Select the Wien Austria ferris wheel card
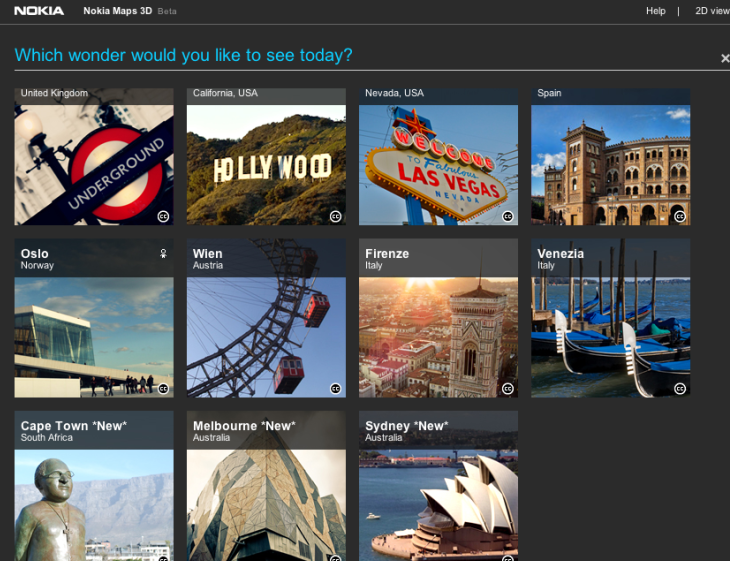The width and height of the screenshot is (730, 561). tap(266, 318)
